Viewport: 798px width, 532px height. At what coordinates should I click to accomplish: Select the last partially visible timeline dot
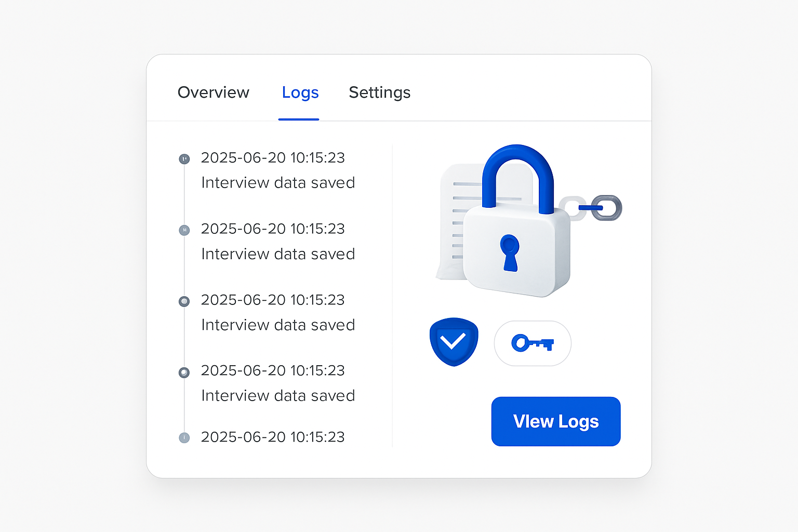click(184, 438)
